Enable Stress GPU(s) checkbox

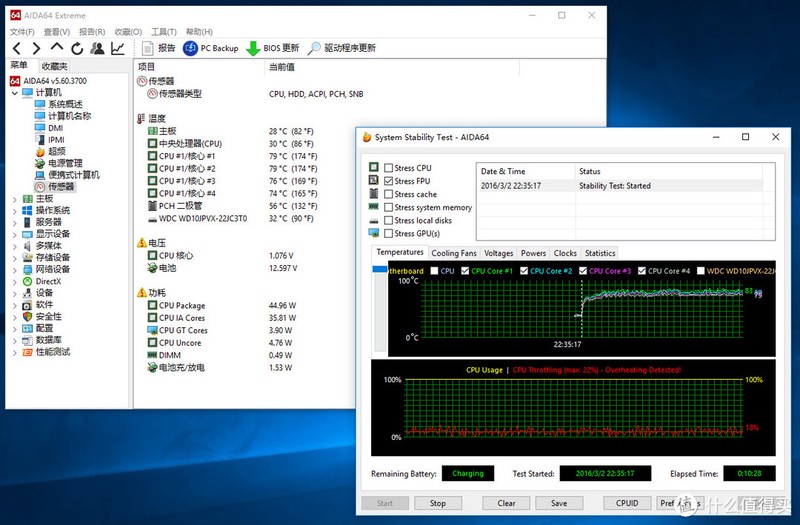coord(388,234)
